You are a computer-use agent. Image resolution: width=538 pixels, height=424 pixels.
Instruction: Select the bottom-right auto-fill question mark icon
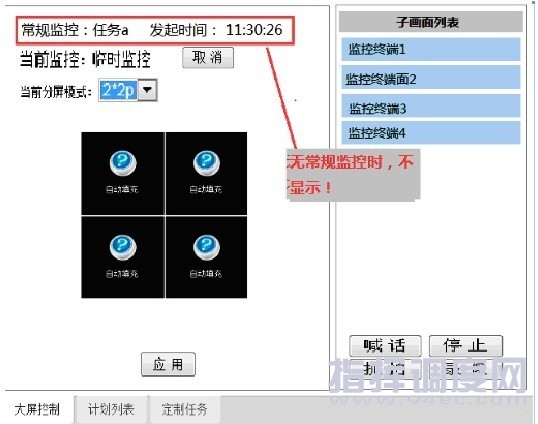[207, 247]
